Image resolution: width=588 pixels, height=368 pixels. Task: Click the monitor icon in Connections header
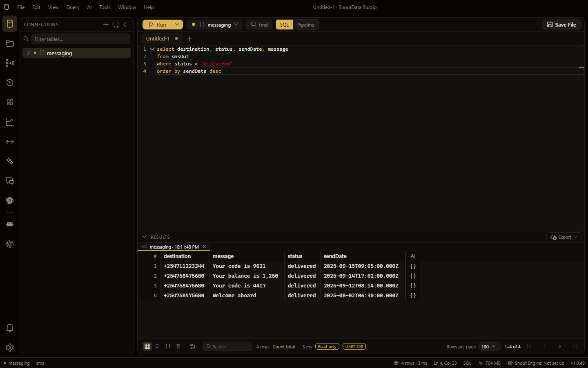pyautogui.click(x=116, y=25)
